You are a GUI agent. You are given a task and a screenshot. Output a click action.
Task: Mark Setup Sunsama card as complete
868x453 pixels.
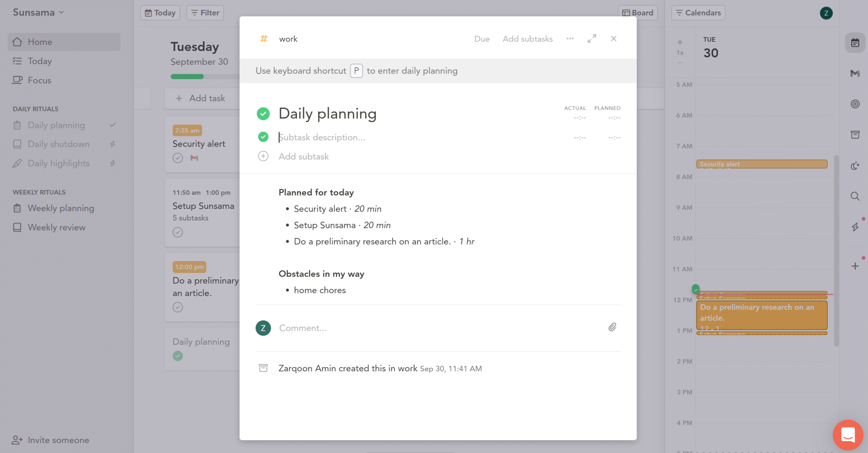(178, 232)
